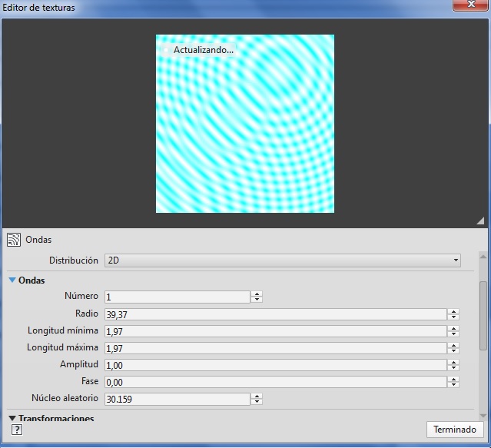Click the Longitud mínima field
Screen dimensions: 491x448
point(275,331)
